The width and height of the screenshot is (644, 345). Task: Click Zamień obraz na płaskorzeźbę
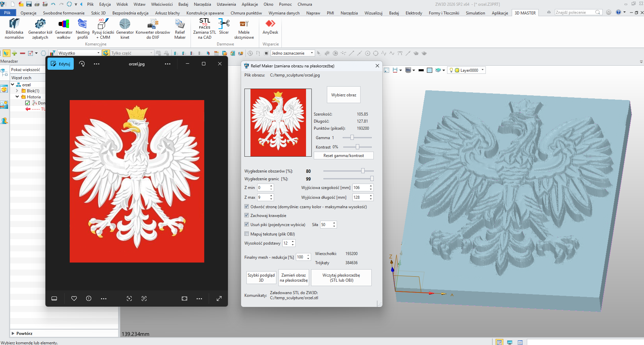point(294,278)
